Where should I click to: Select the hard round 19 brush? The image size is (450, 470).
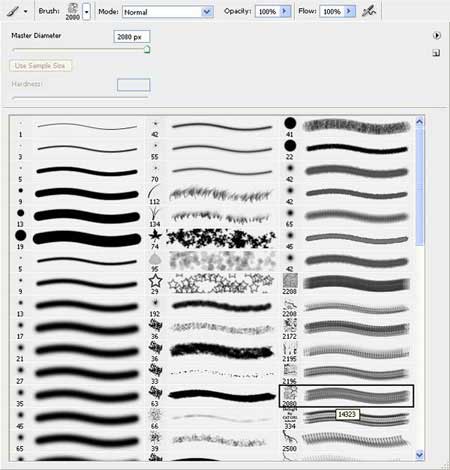(77, 240)
